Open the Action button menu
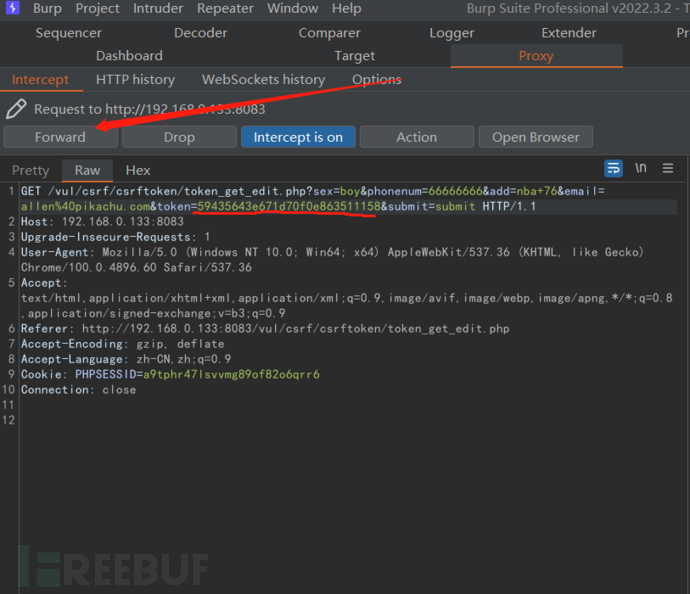The image size is (690, 594). (417, 137)
